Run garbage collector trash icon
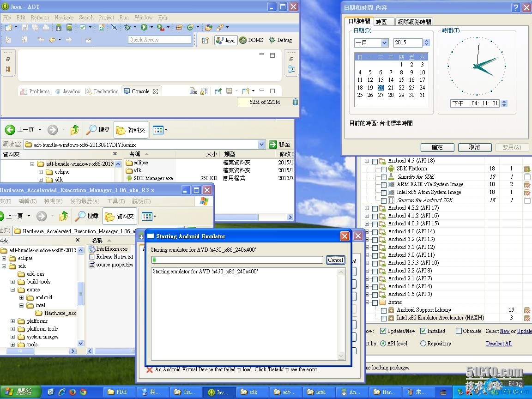The width and height of the screenshot is (532, 399). (295, 102)
